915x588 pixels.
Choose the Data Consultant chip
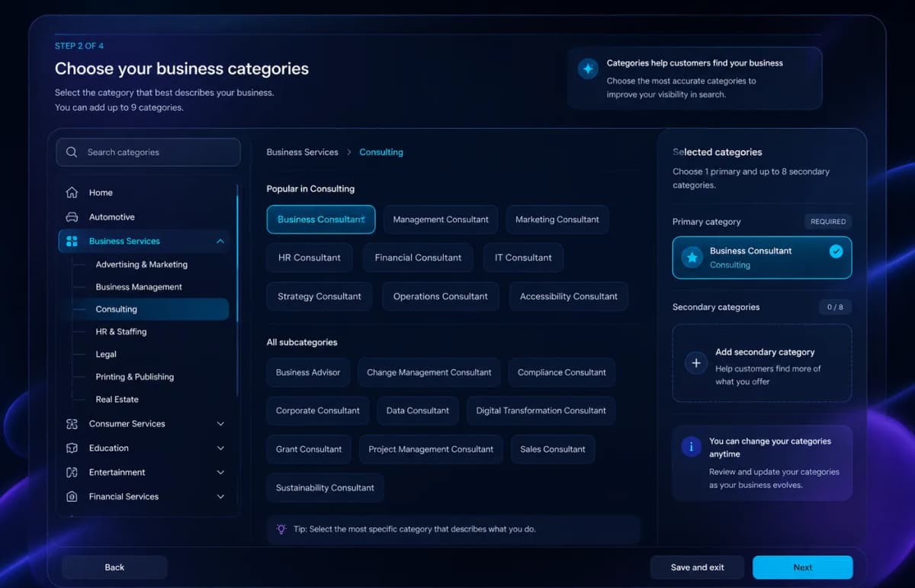point(418,411)
